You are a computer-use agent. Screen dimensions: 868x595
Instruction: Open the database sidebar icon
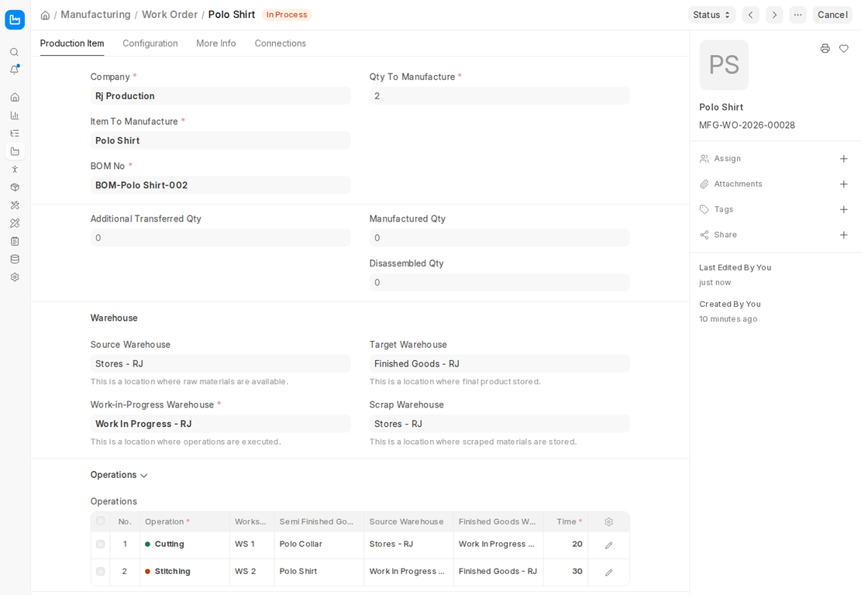[15, 259]
